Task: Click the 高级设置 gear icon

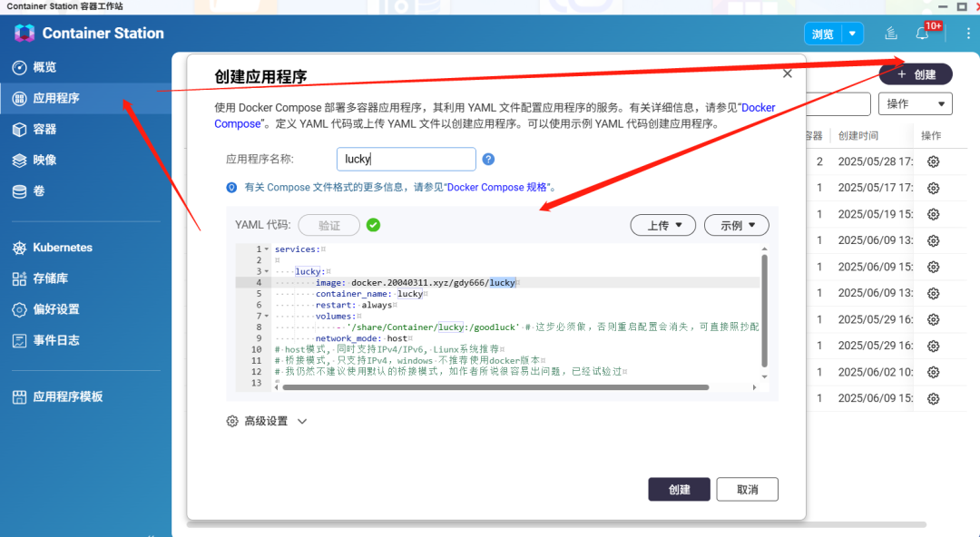Action: click(x=232, y=422)
